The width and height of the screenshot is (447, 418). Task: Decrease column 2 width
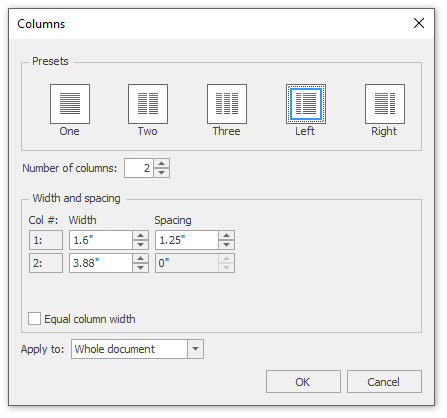coord(140,268)
